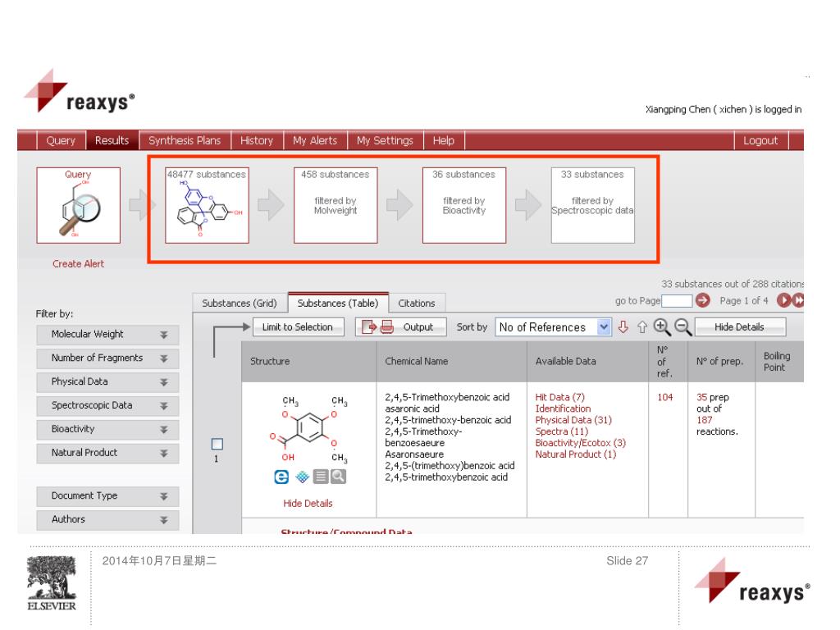
Task: Click the Reaxys logo in header
Action: coord(80,92)
